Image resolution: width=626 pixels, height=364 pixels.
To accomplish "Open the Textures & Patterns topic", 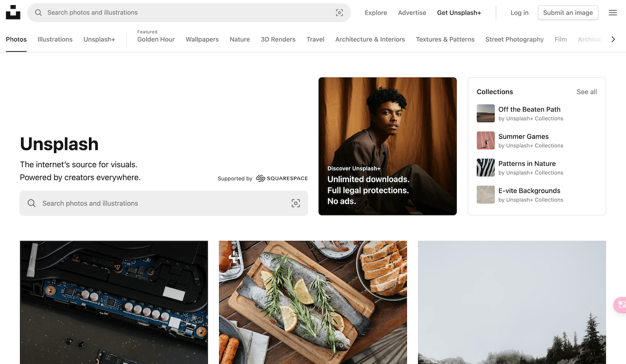I will 445,40.
